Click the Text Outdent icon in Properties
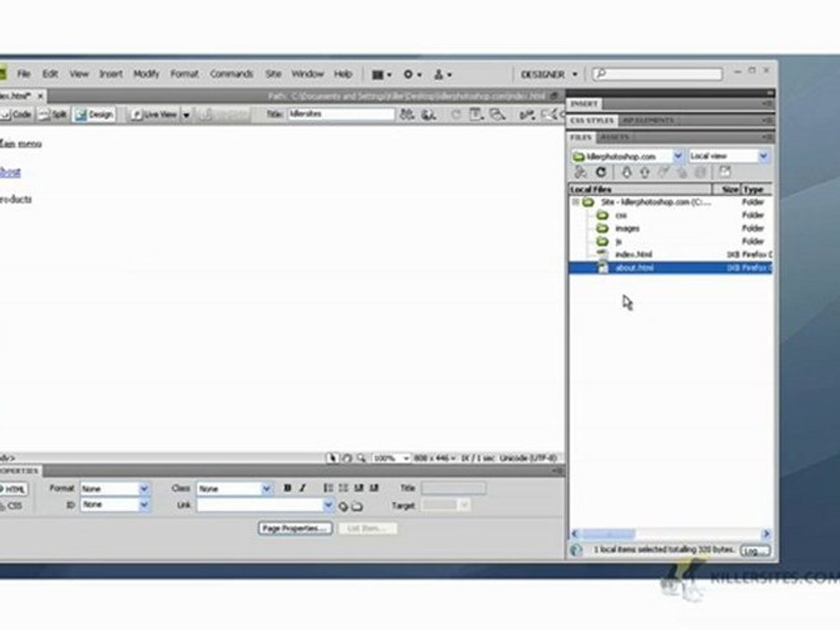This screenshot has height=630, width=840. pos(359,488)
